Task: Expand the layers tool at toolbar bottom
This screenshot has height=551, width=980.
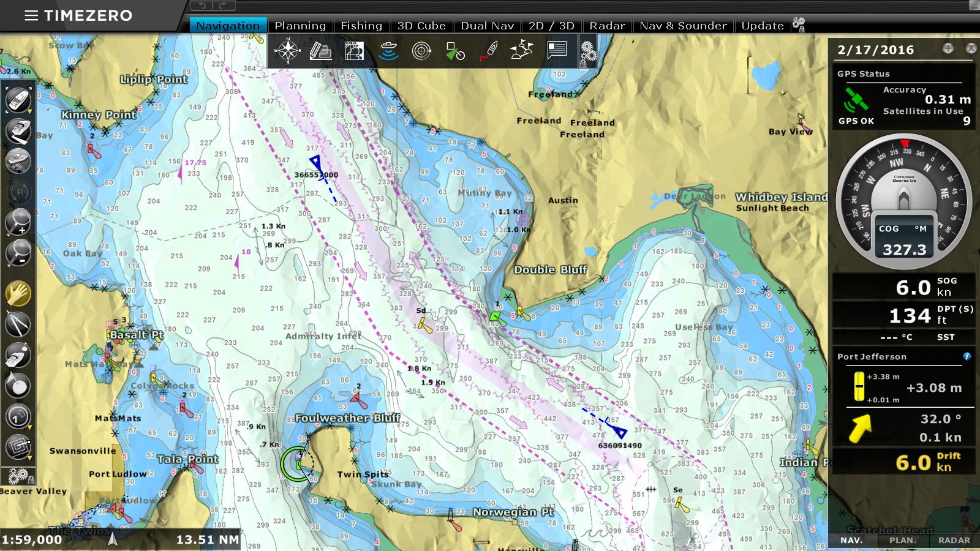Action: coord(18,447)
